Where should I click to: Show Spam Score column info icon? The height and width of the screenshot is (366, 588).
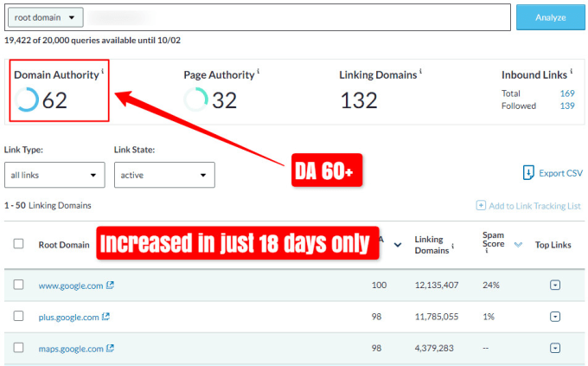[x=486, y=251]
